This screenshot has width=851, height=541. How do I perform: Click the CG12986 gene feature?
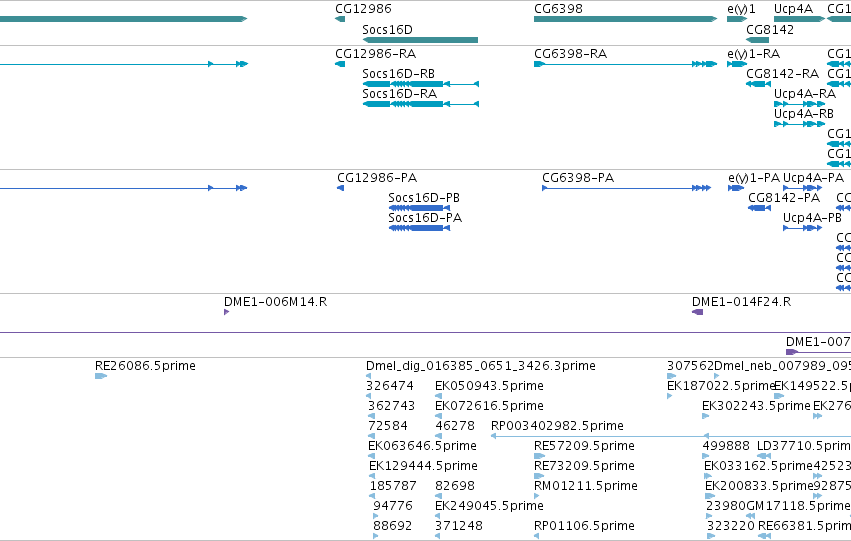[x=340, y=19]
